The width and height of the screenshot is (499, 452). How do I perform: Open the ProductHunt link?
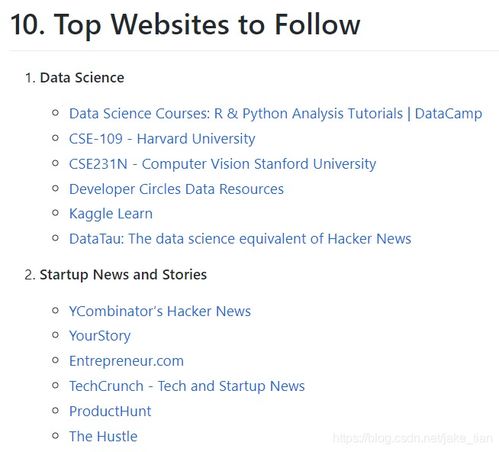click(x=110, y=411)
